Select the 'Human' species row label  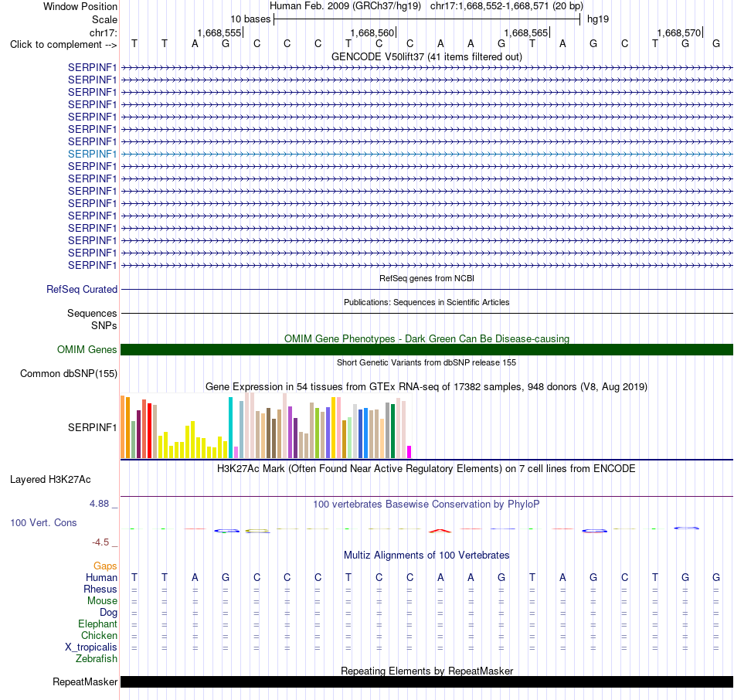pyautogui.click(x=101, y=578)
